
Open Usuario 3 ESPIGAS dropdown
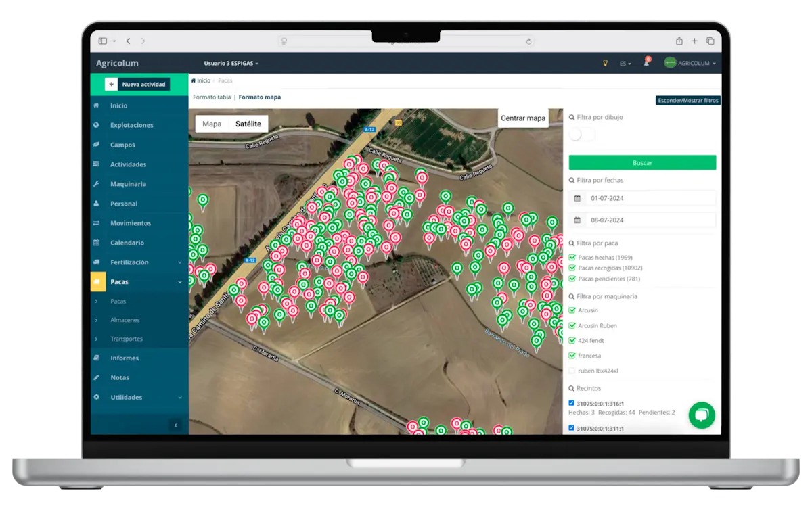coord(231,63)
